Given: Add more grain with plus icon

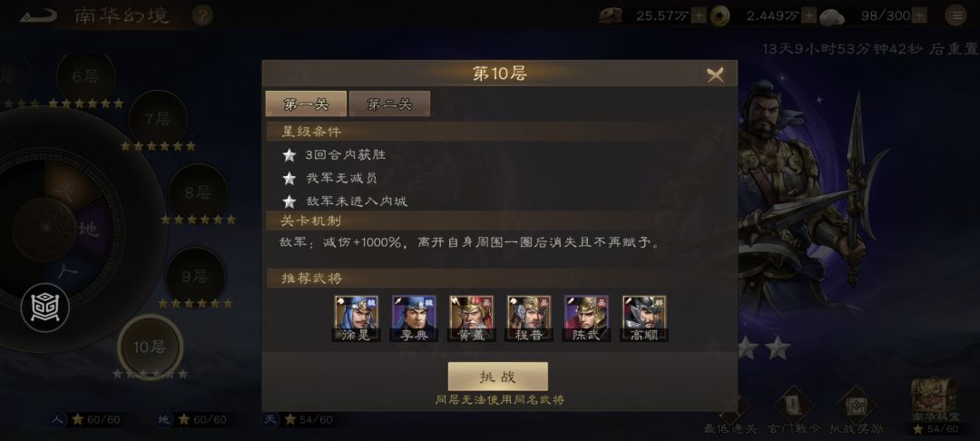Looking at the screenshot, I should click(699, 15).
